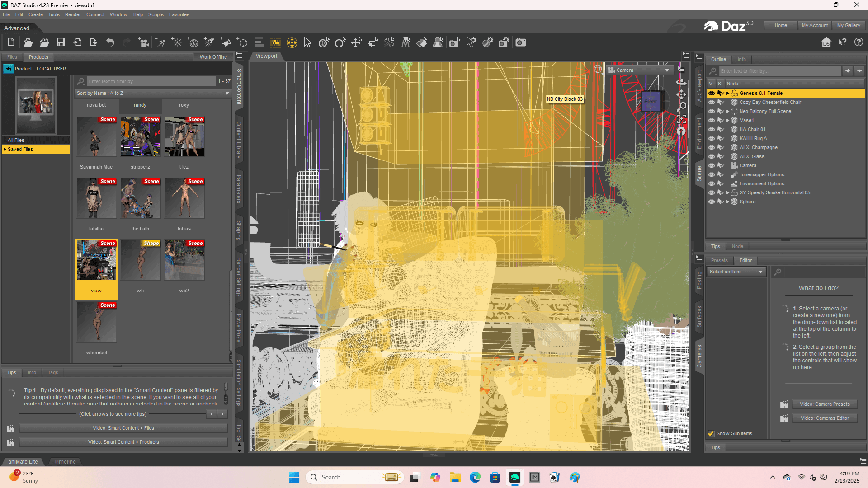Image resolution: width=868 pixels, height=488 pixels.
Task: Select the Rotate tool icon
Action: point(340,42)
